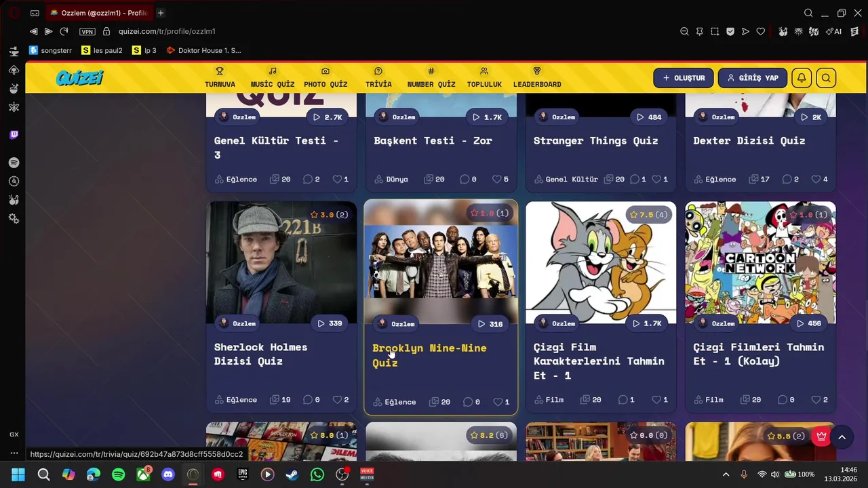The width and height of the screenshot is (868, 488).
Task: Open comments on Stranger Things Quiz
Action: pyautogui.click(x=635, y=179)
